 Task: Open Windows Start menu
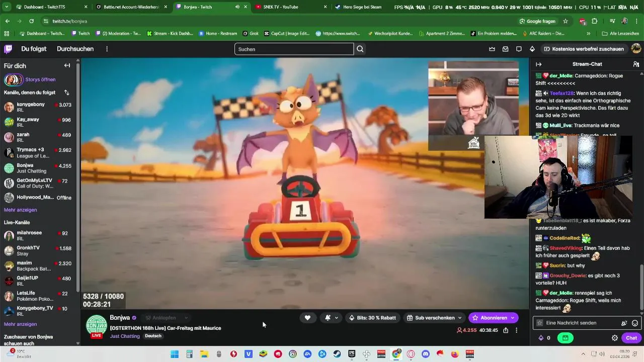175,354
